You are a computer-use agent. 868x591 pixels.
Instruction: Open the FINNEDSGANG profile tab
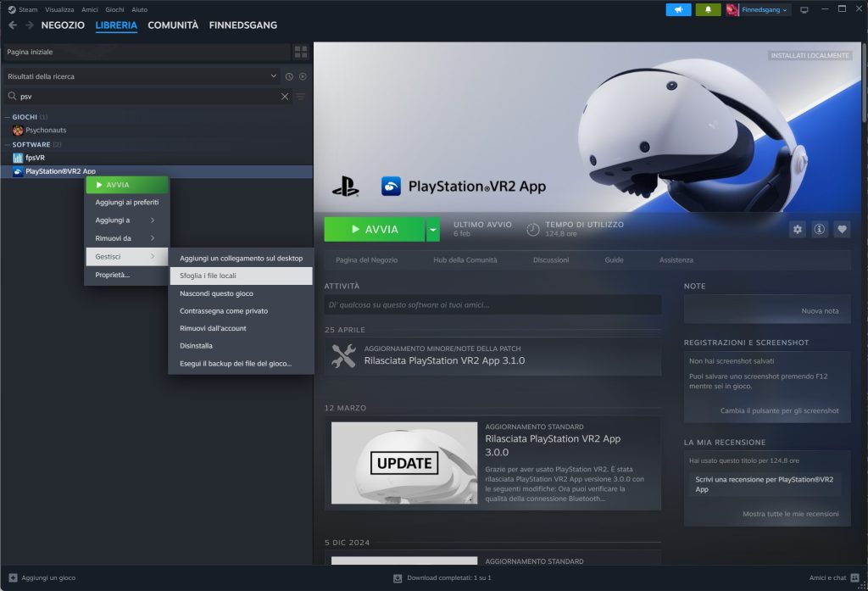243,25
